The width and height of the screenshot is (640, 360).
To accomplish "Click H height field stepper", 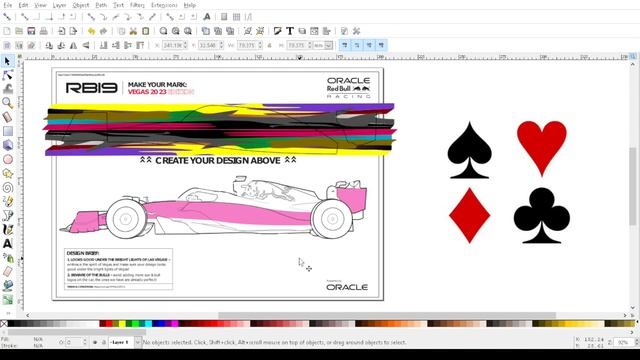I will pyautogui.click(x=310, y=45).
